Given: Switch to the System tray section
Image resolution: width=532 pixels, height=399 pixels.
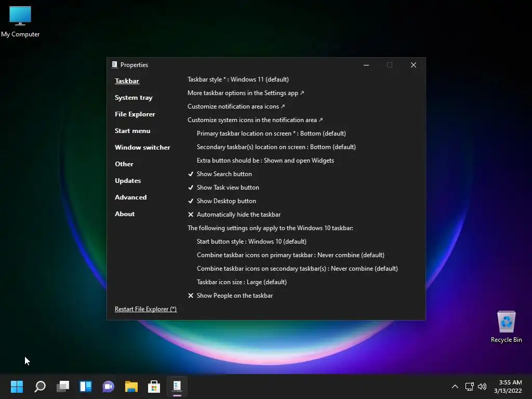Looking at the screenshot, I should coord(134,98).
